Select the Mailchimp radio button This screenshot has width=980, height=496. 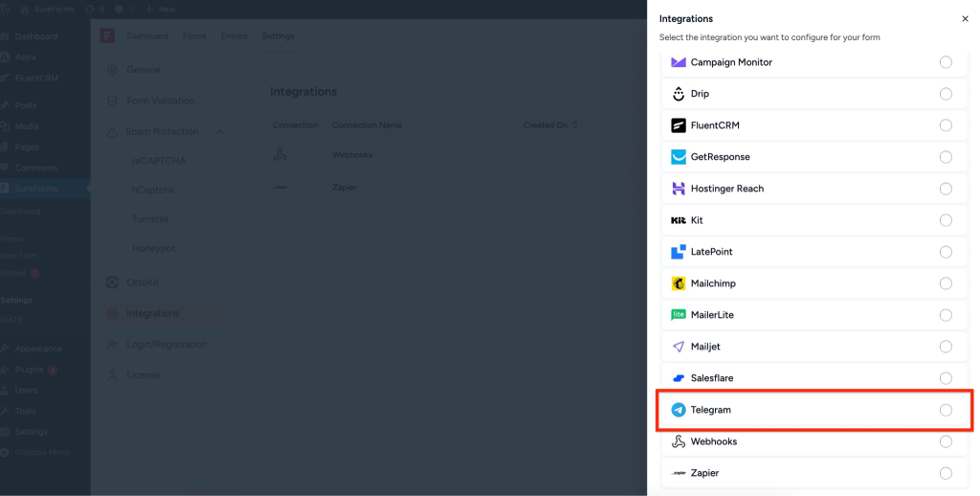[946, 283]
